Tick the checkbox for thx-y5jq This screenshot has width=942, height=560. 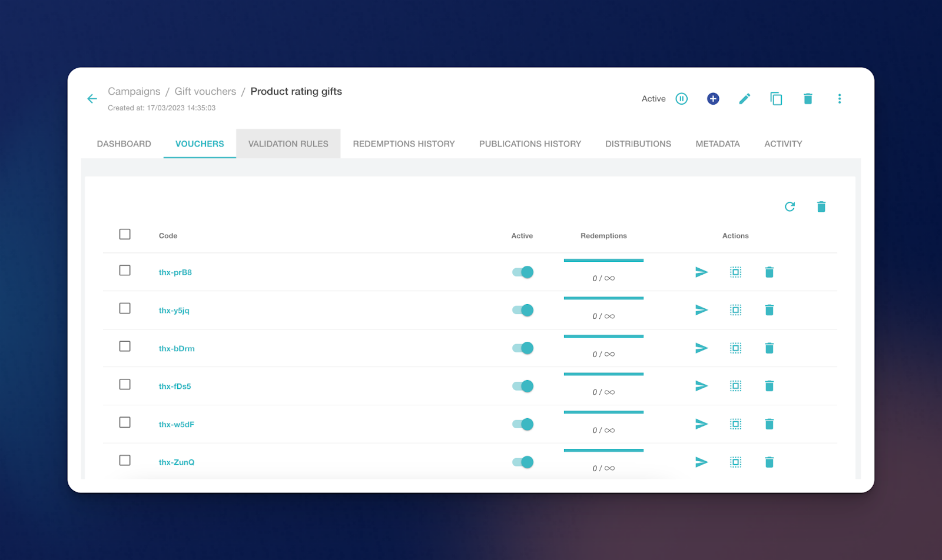pos(125,309)
